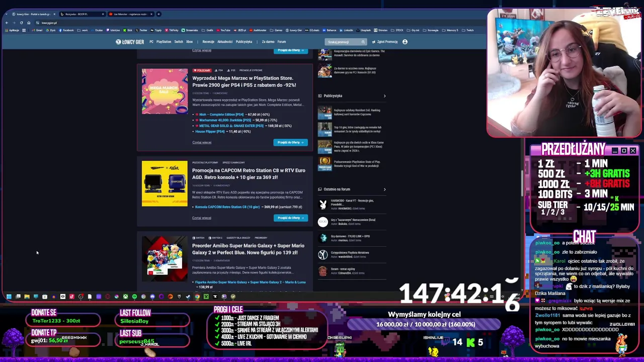Open the Preorder Amiibo Super Mario Galaxy headline

click(x=248, y=249)
